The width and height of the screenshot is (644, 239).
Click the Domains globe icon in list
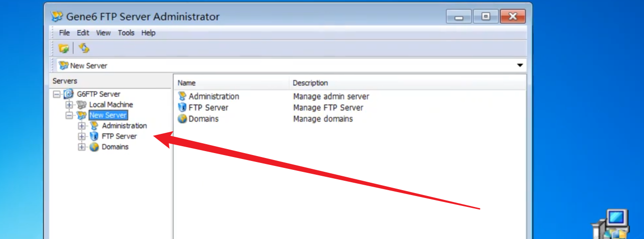coord(183,119)
